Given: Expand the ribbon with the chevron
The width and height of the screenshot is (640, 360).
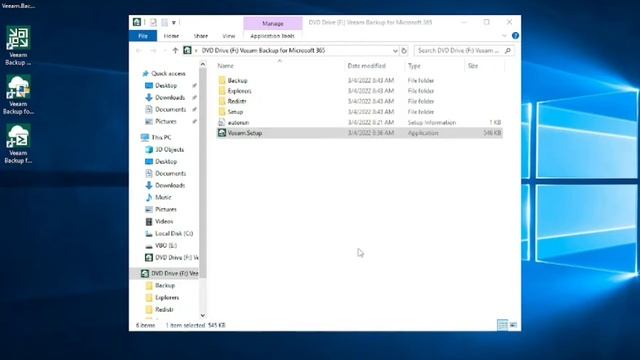Looking at the screenshot, I should click(504, 36).
